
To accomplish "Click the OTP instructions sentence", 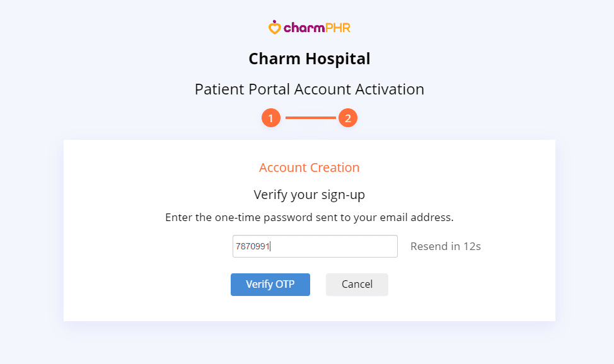I will [x=309, y=217].
